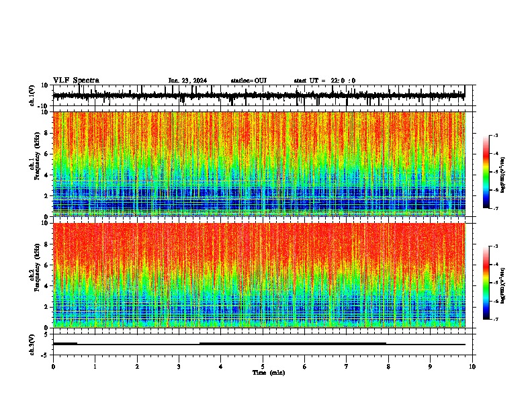This screenshot has width=532, height=411.
Task: Click the ch.1 spectrogram color scale bar
Action: tap(486, 172)
